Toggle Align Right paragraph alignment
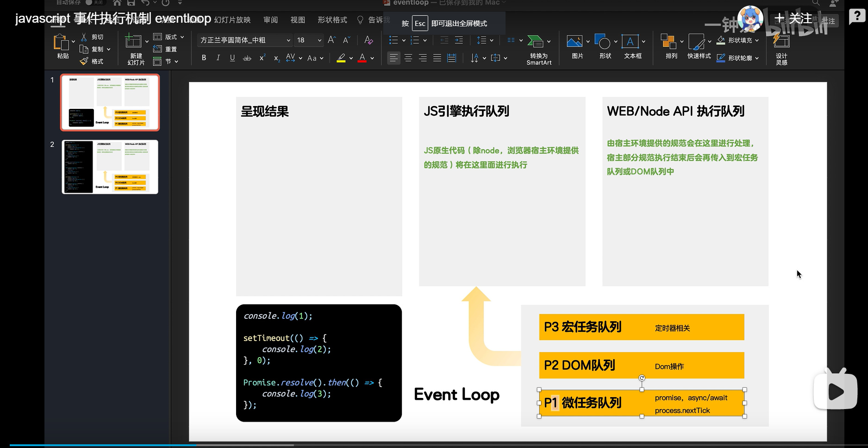 (423, 58)
